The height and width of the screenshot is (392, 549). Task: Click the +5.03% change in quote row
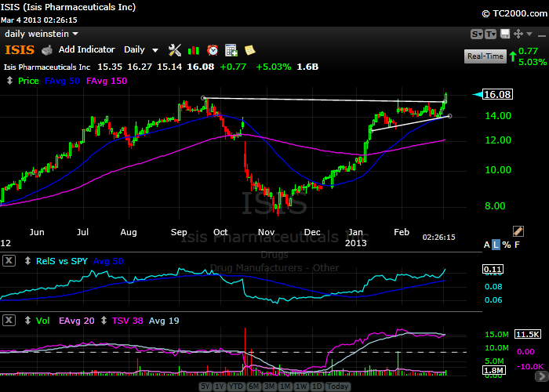point(274,67)
